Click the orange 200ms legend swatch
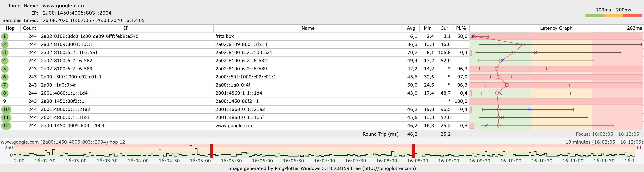644x172 pixels. point(613,16)
